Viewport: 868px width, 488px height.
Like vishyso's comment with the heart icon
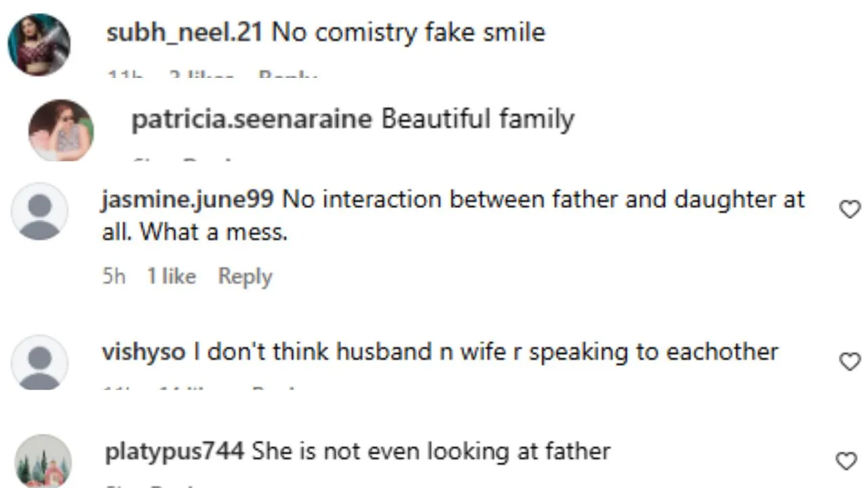(850, 362)
